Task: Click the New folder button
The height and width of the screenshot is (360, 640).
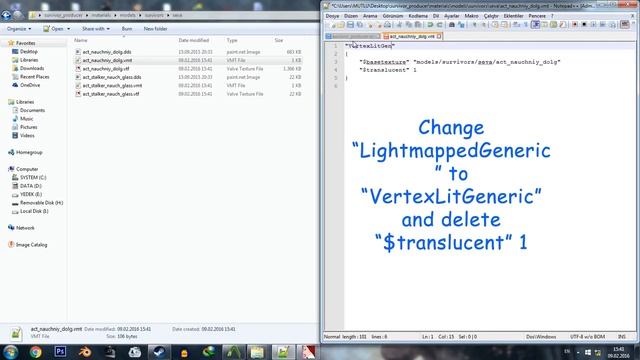Action: [155, 29]
